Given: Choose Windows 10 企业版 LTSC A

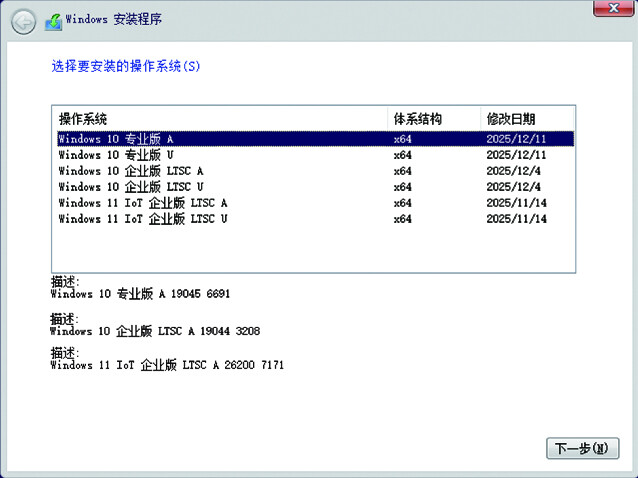Looking at the screenshot, I should coord(131,171).
